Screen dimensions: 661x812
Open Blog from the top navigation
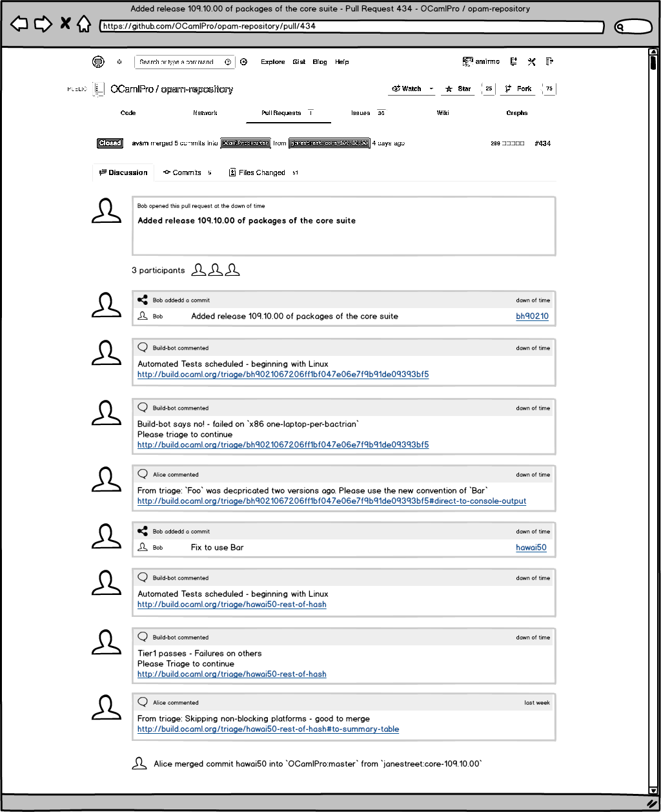320,62
